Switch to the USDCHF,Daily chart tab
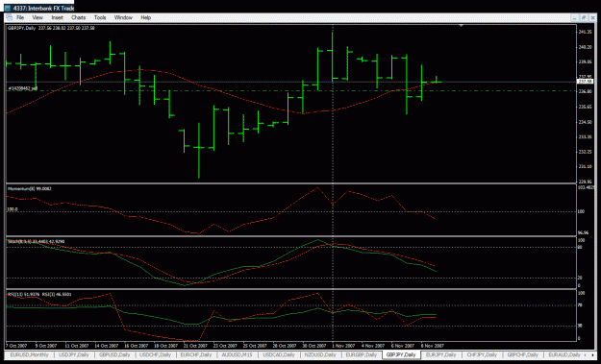The image size is (601, 364). click(x=155, y=354)
